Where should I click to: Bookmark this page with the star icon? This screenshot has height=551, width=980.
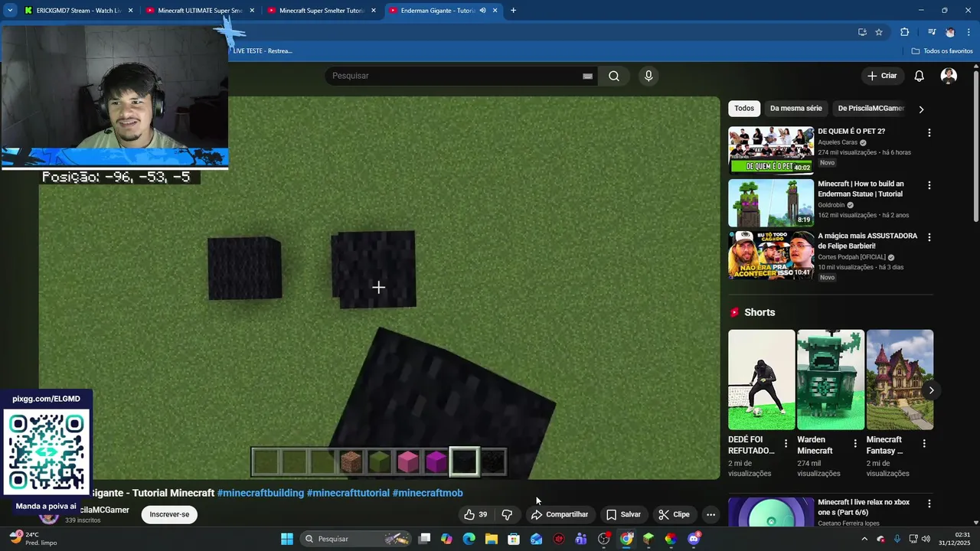click(879, 32)
